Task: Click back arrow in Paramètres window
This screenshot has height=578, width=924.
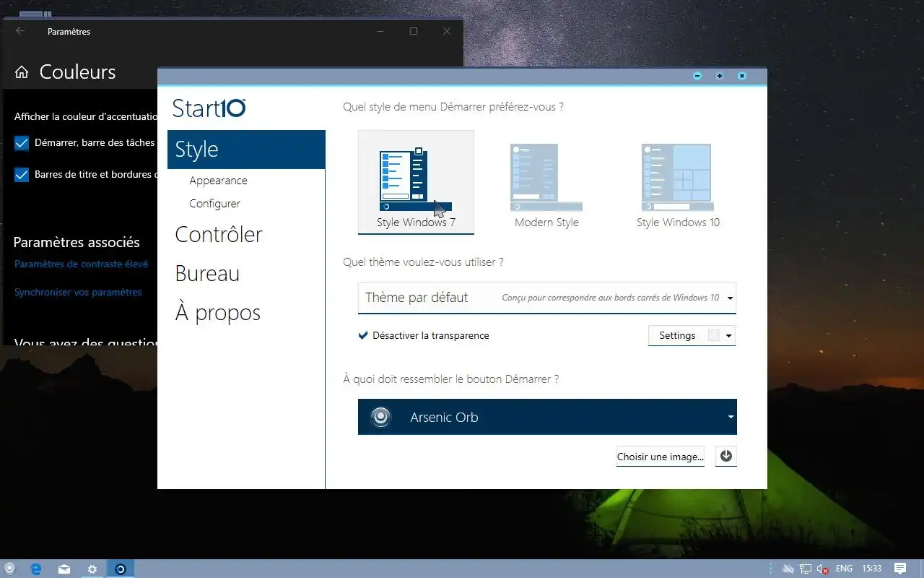Action: point(20,31)
